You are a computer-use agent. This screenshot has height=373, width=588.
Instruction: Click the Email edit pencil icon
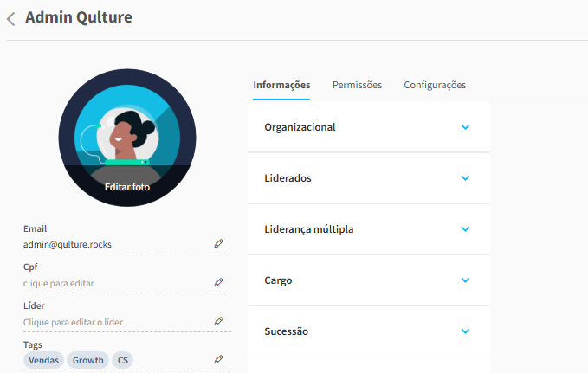(218, 244)
